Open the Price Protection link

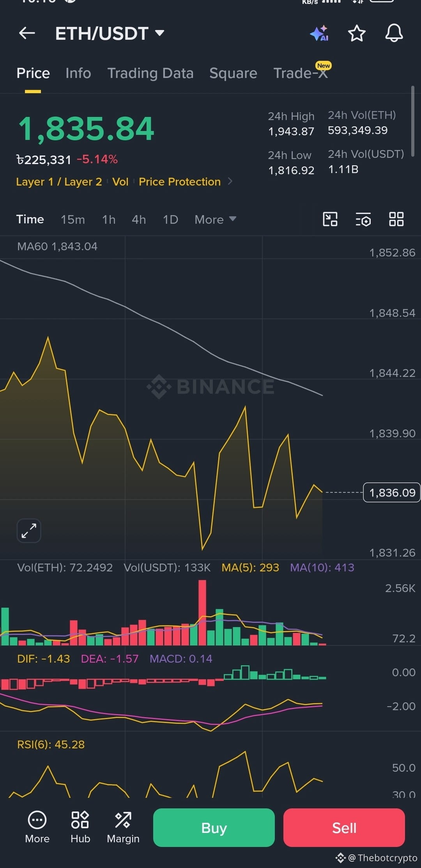[x=180, y=182]
